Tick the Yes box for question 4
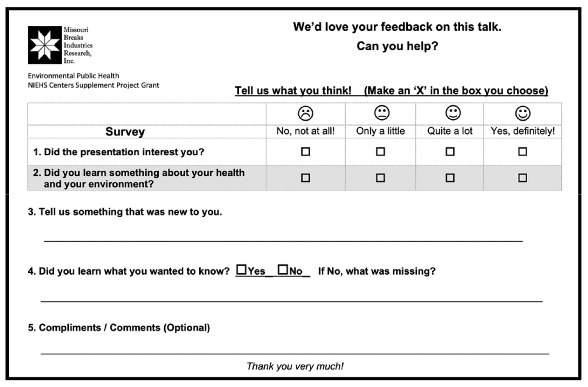The image size is (588, 387). (241, 270)
